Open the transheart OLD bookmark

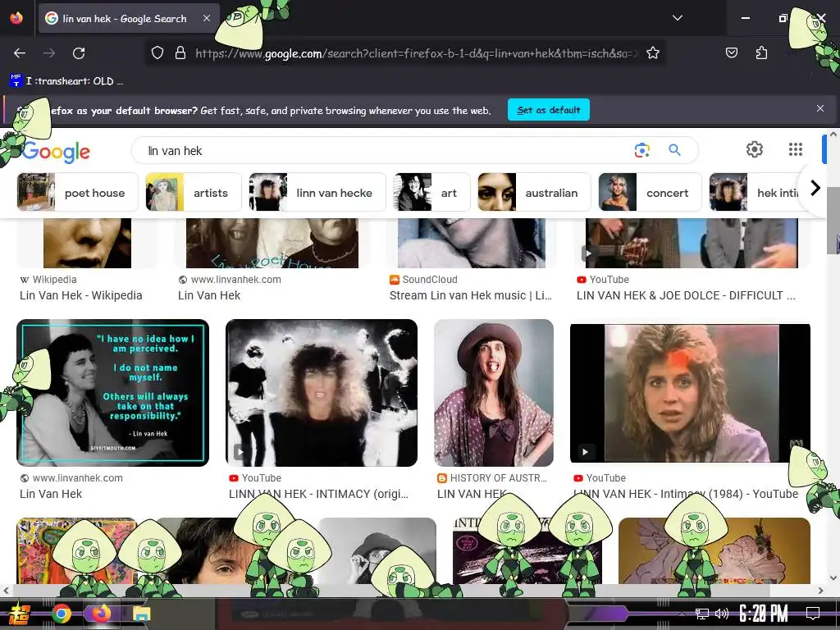[x=66, y=81]
